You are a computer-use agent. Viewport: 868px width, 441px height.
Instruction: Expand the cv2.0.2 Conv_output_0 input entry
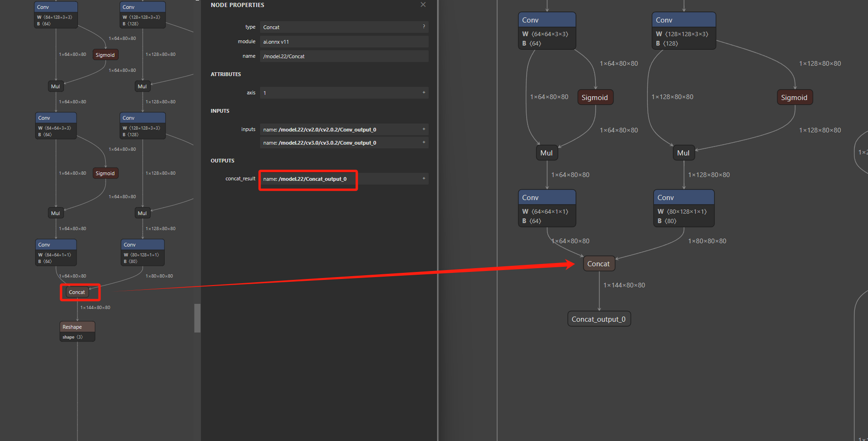click(x=424, y=129)
